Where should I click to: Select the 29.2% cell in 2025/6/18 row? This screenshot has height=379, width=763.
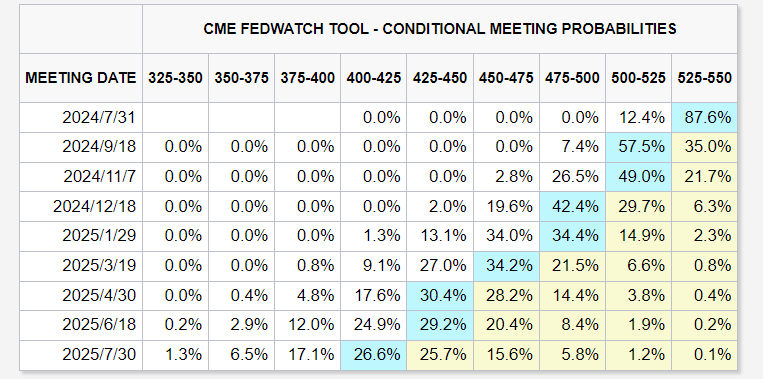point(440,325)
